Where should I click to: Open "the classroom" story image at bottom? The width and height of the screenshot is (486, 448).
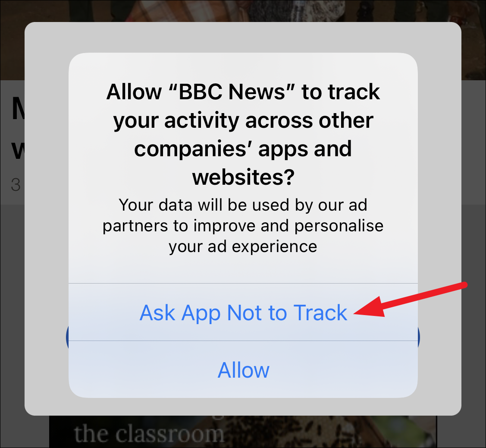click(x=243, y=432)
